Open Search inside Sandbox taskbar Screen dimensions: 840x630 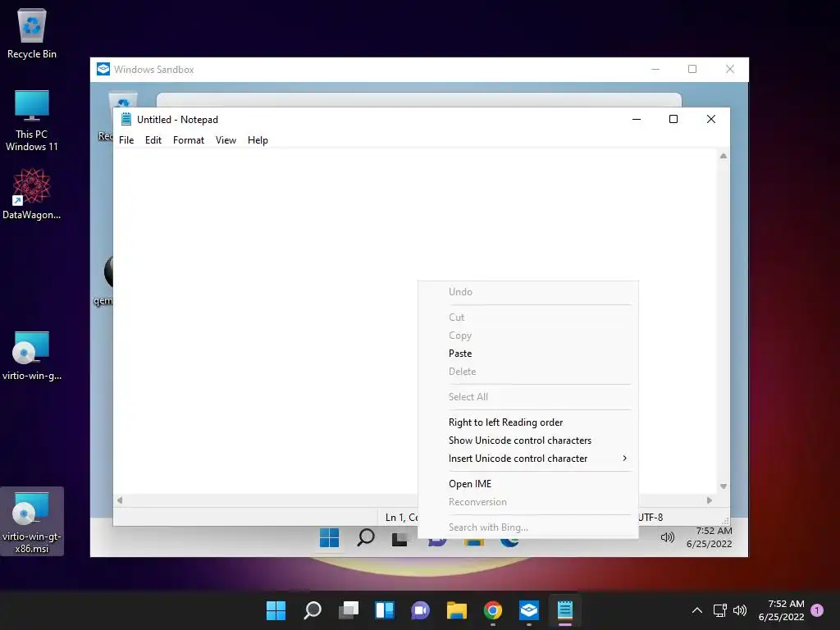point(366,537)
